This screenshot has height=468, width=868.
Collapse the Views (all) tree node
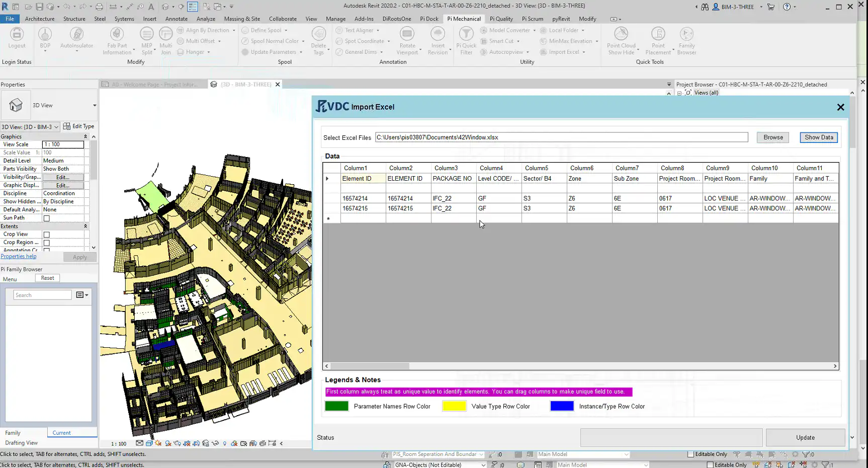point(679,93)
